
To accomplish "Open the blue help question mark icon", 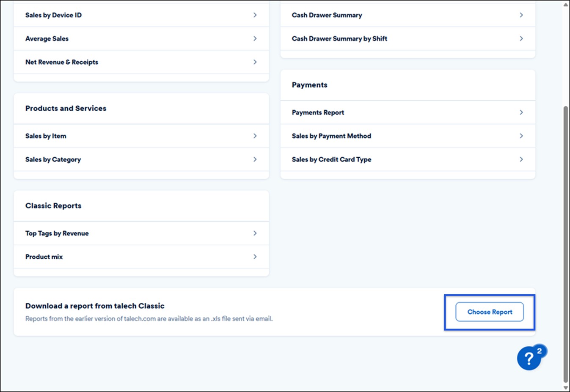I will pyautogui.click(x=529, y=358).
